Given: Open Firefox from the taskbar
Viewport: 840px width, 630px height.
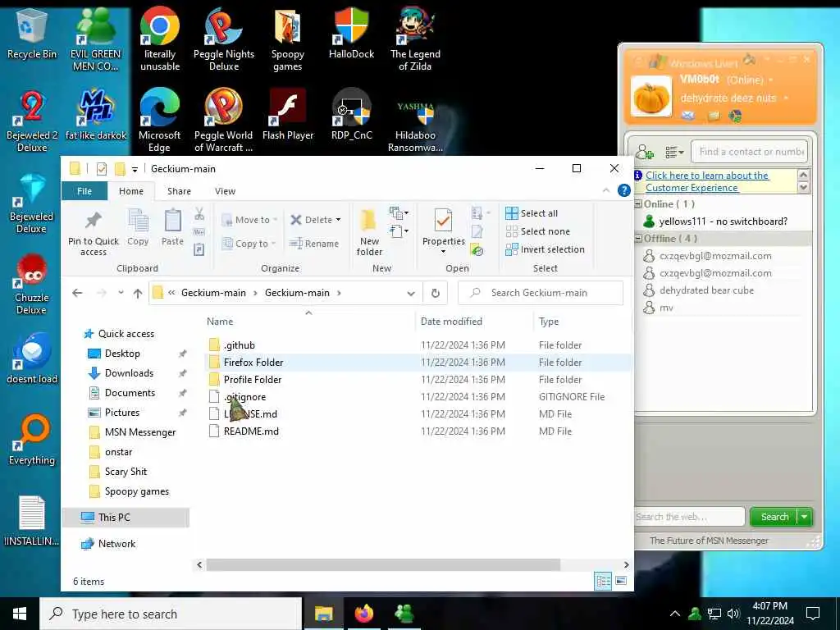Looking at the screenshot, I should tap(363, 614).
